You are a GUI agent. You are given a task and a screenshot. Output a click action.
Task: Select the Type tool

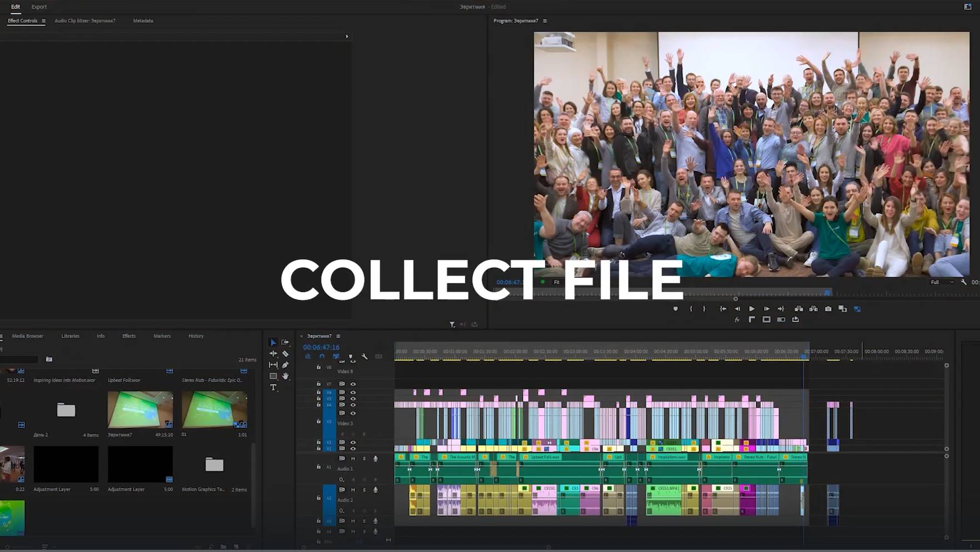[x=273, y=388]
